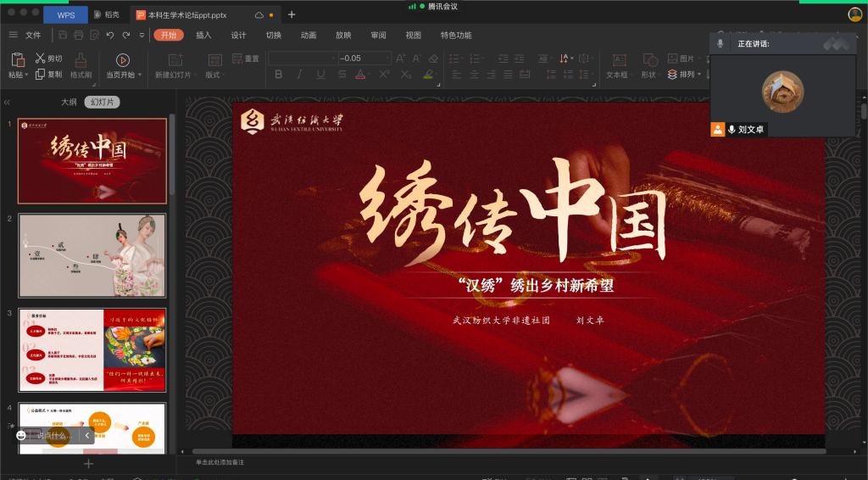
Task: Toggle Bold text formatting
Action: [x=278, y=75]
